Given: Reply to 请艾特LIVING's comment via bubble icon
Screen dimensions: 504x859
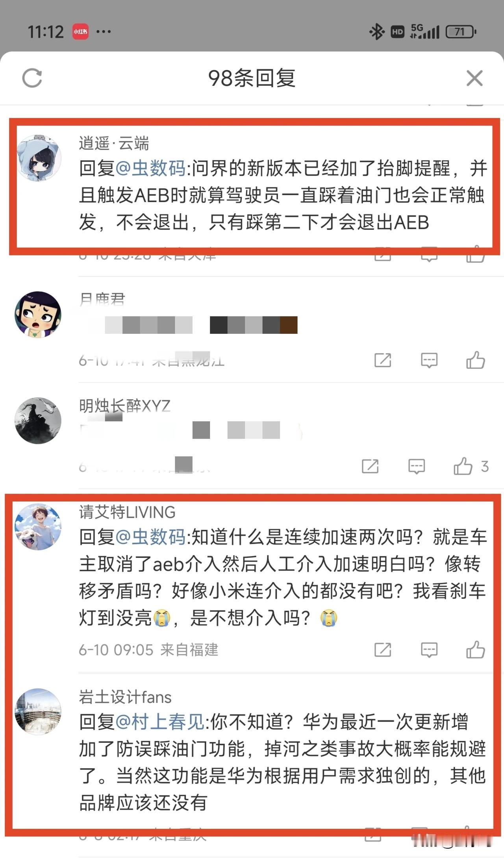Looking at the screenshot, I should click(x=429, y=650).
